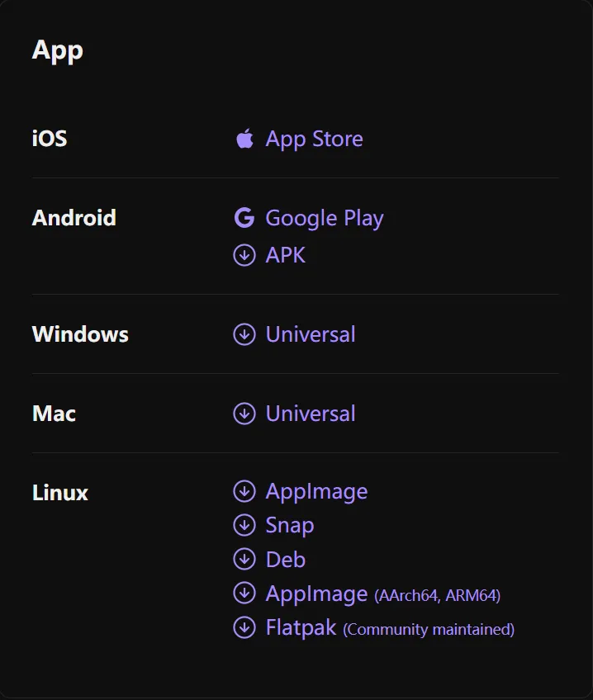Viewport: 593px width, 700px height.
Task: Click download icon beside Flatpak
Action: click(x=244, y=628)
